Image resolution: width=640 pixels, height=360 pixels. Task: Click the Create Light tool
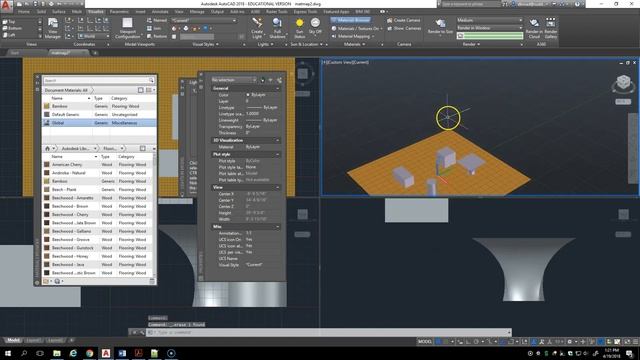(x=257, y=28)
